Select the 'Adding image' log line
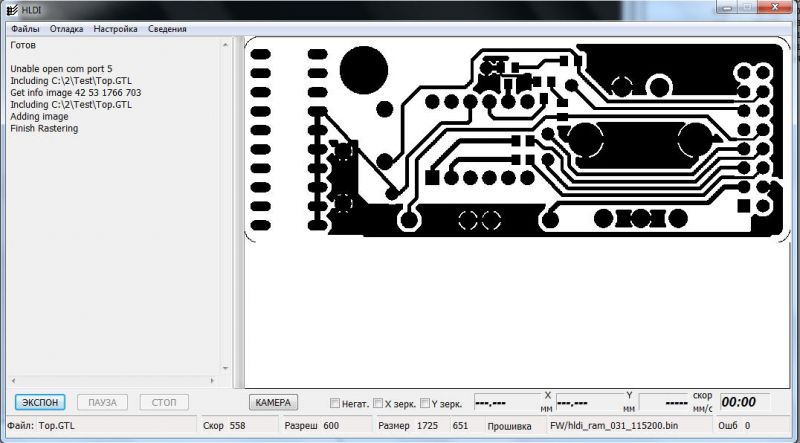Viewport: 800px width, 443px height. click(39, 116)
